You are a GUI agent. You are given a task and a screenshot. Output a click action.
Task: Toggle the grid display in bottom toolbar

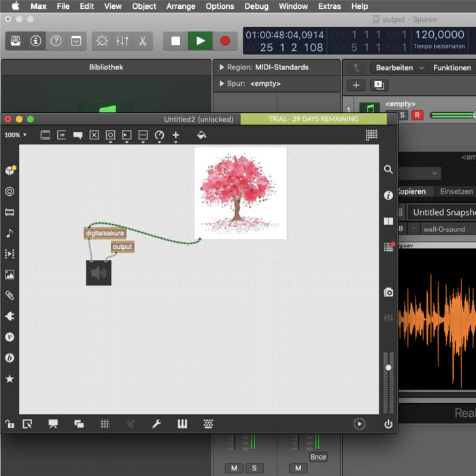(105, 424)
